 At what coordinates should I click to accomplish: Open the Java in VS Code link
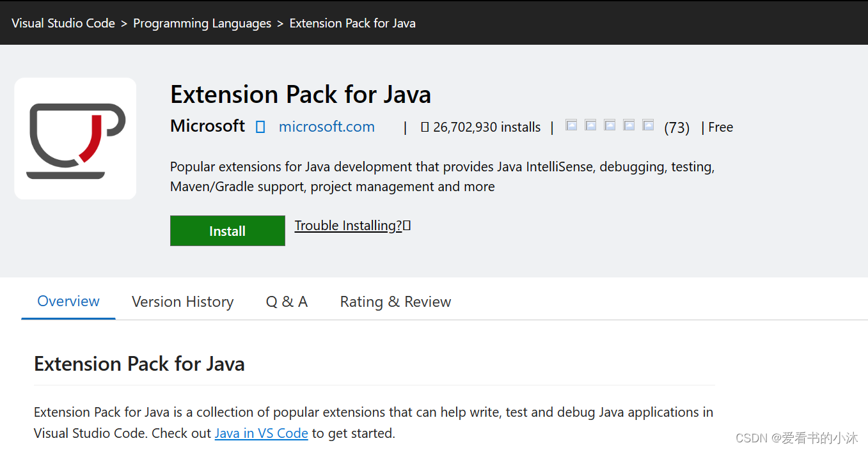(x=262, y=433)
